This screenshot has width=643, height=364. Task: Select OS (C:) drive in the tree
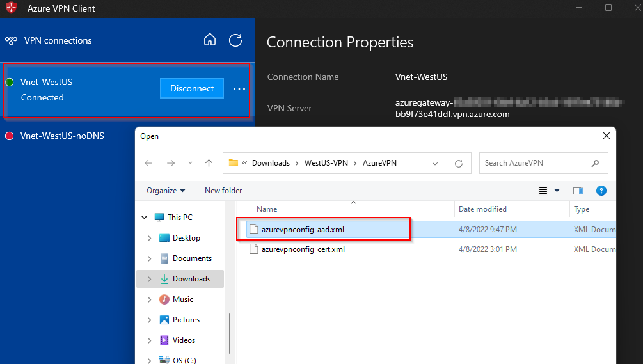[x=184, y=360]
